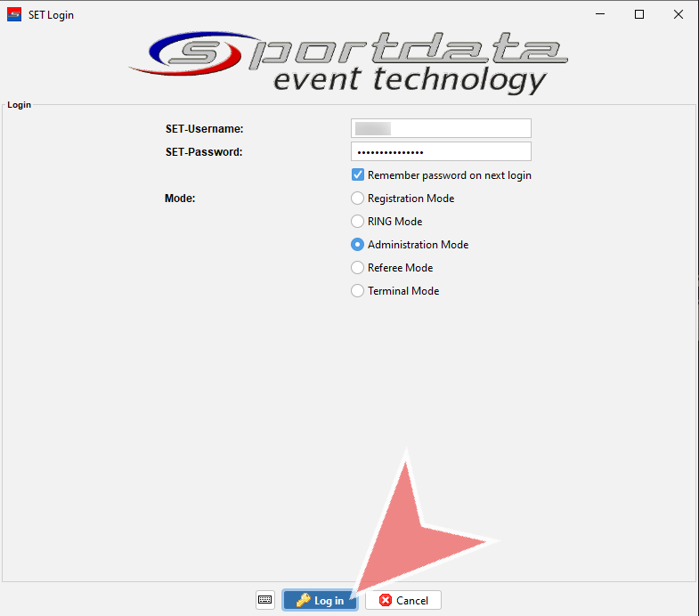Focus the SET-Username input field
Image resolution: width=699 pixels, height=616 pixels.
(441, 129)
